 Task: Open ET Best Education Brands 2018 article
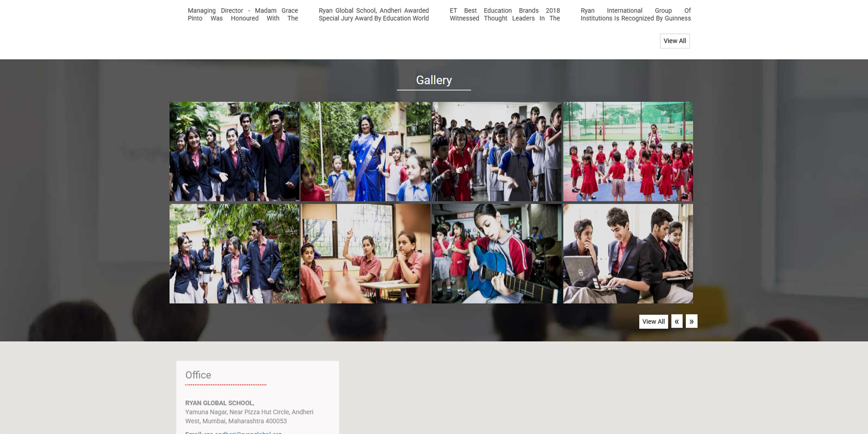505,14
